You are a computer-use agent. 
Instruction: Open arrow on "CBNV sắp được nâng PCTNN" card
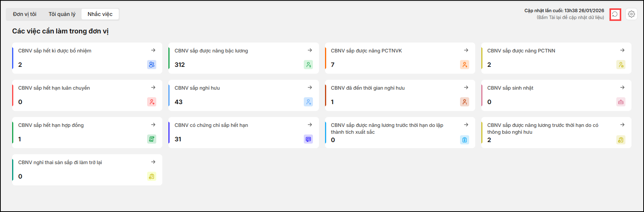point(622,50)
